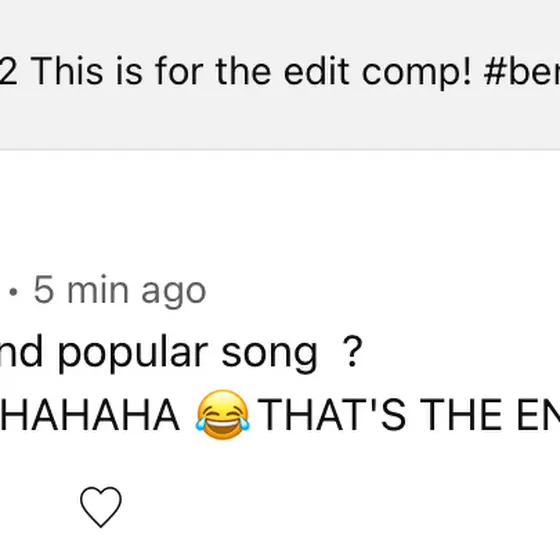The height and width of the screenshot is (560, 560).
Task: Click the question mark after "song"
Action: [352, 351]
